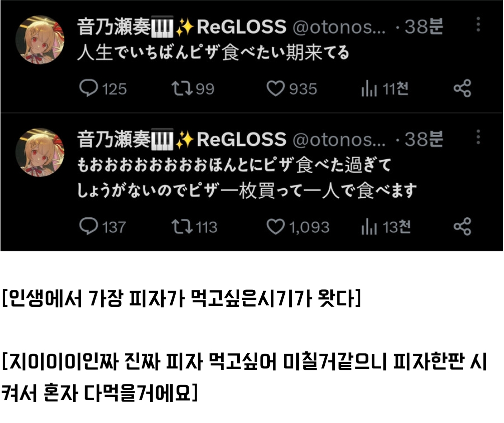This screenshot has width=504, height=423.
Task: Open profile avatar of first tweet
Action: [x=40, y=40]
